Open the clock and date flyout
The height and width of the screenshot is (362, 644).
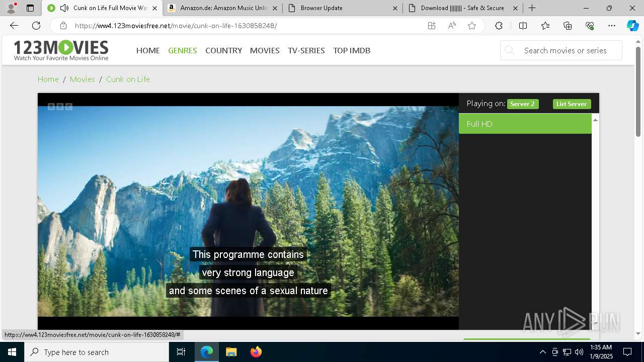(601, 352)
